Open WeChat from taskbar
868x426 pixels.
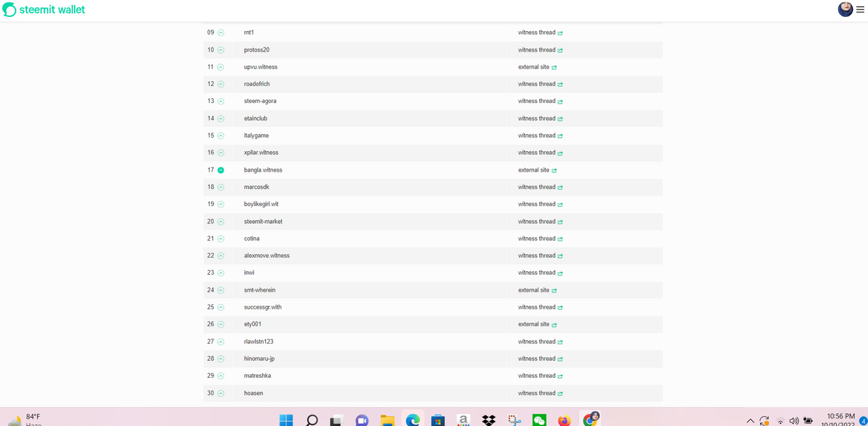[539, 420]
